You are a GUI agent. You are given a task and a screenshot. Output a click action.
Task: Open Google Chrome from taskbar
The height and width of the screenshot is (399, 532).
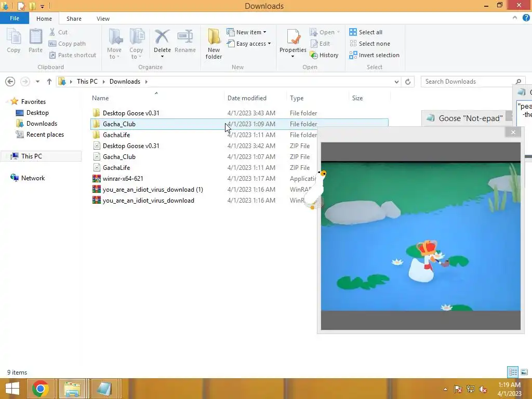pyautogui.click(x=40, y=389)
